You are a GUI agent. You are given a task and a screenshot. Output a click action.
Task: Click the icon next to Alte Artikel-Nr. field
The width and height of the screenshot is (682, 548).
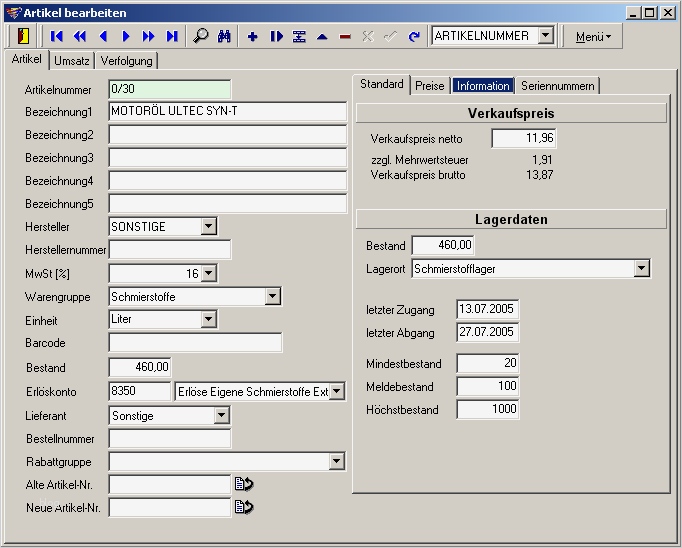tap(243, 484)
